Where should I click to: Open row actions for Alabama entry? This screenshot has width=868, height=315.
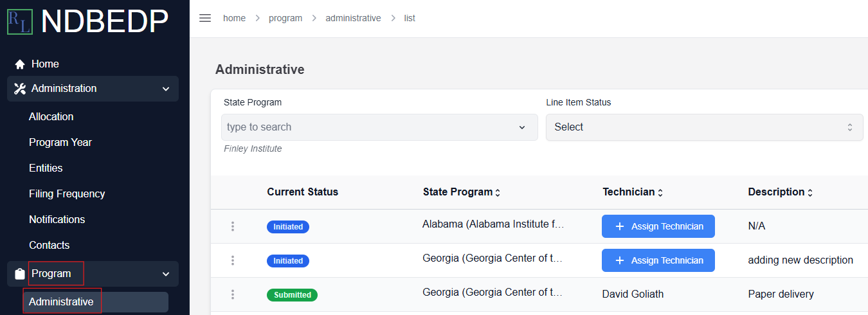pos(233,226)
